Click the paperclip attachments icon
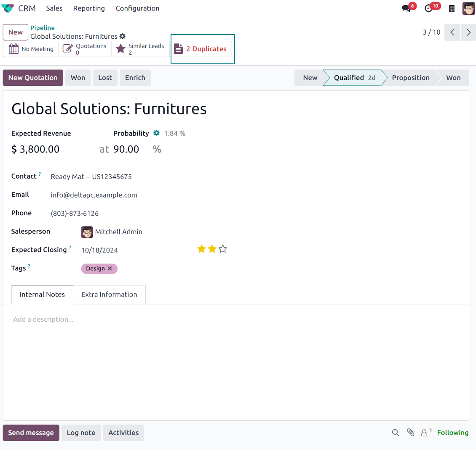This screenshot has height=449, width=476. click(410, 433)
